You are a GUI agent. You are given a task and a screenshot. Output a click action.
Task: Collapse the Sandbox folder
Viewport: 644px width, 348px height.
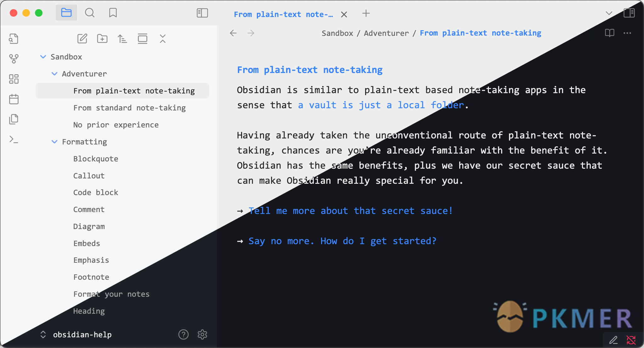click(x=43, y=57)
